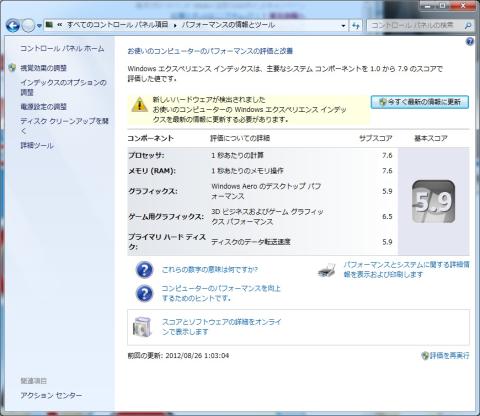The image size is (480, 416).
Task: Click the Forward navigation arrow button
Action: point(28,25)
